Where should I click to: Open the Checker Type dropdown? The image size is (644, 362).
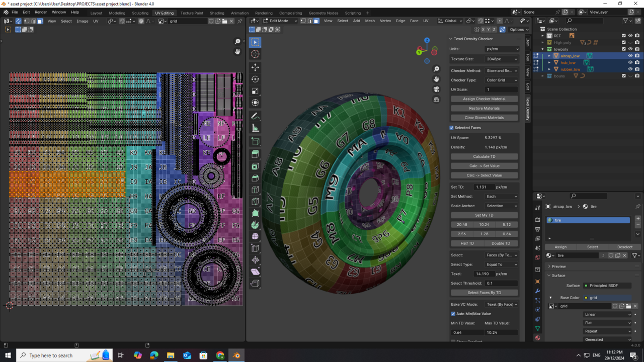[x=501, y=79]
